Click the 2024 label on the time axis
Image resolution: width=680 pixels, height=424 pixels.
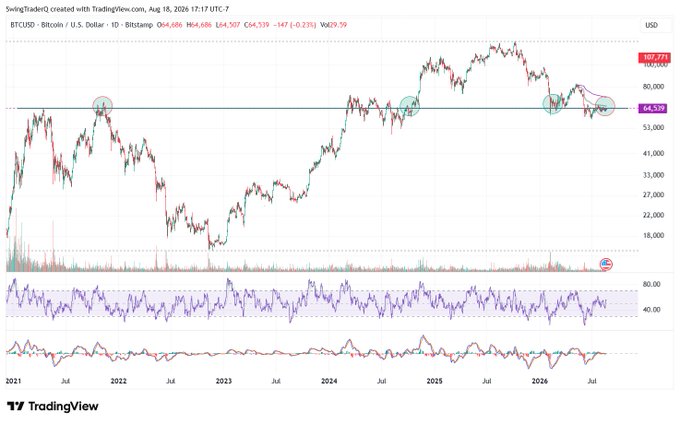click(329, 381)
